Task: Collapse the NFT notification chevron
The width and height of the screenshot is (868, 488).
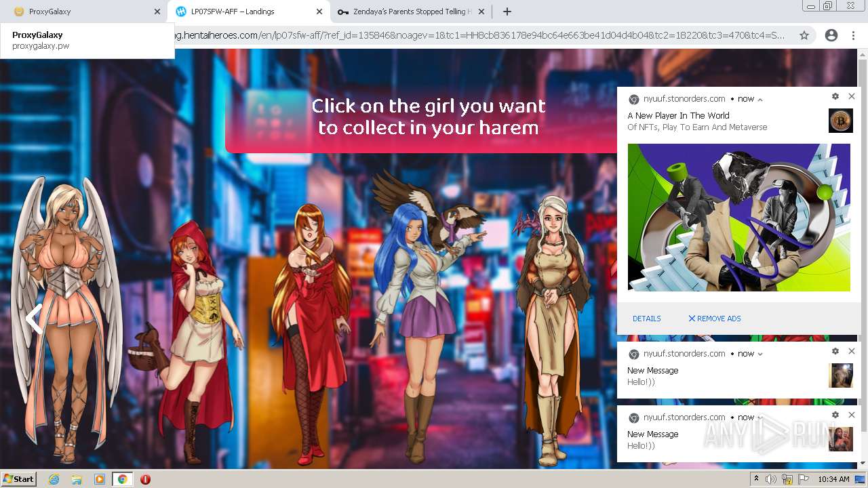Action: coord(760,100)
